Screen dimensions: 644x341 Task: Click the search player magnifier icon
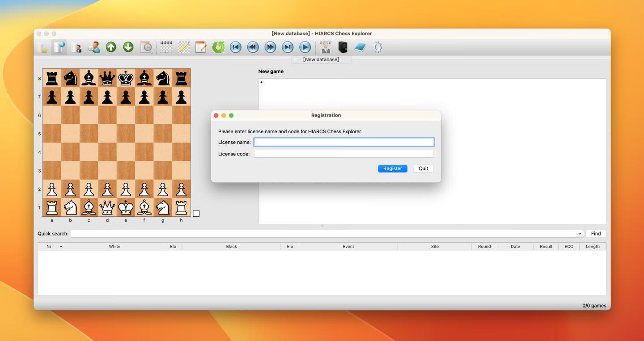click(94, 47)
